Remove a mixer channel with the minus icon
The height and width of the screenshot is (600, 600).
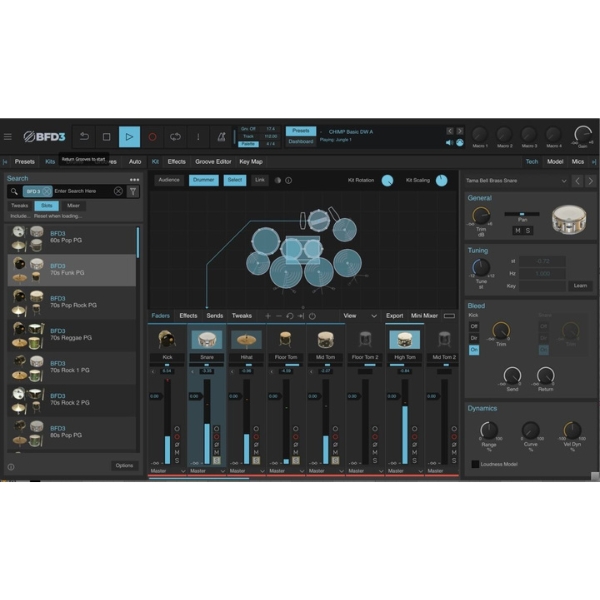pos(279,316)
